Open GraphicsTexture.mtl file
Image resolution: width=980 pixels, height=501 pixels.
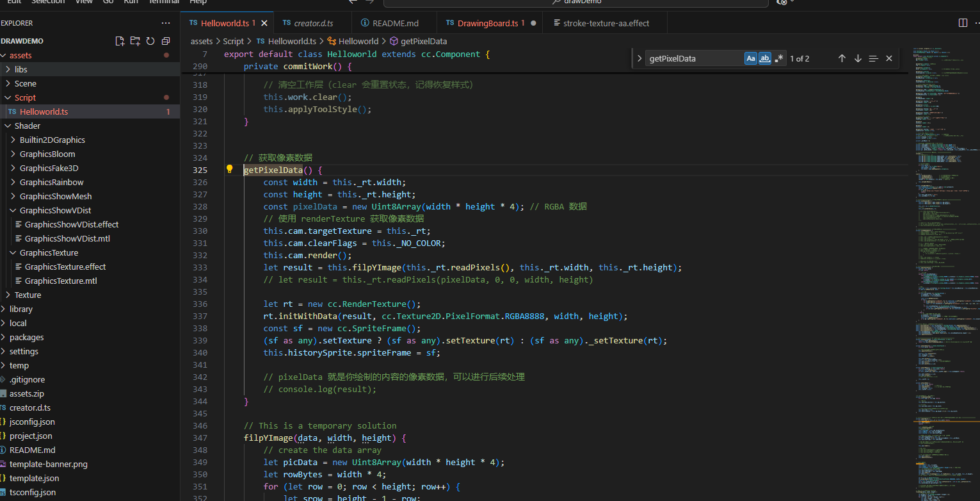click(90, 281)
